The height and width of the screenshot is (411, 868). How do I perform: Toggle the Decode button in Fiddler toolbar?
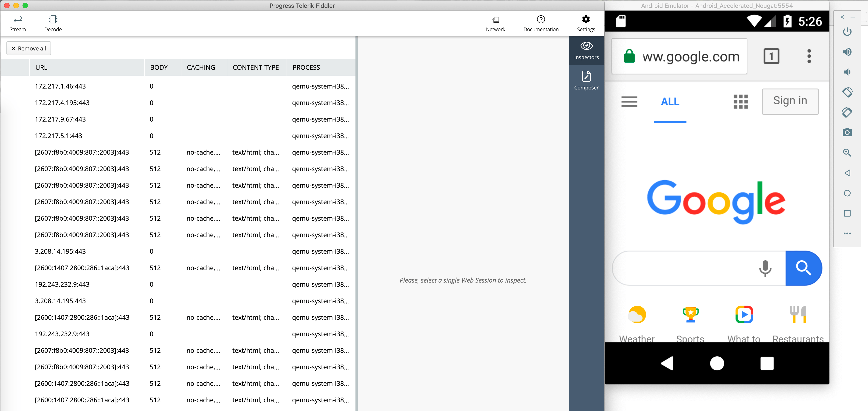tap(53, 24)
